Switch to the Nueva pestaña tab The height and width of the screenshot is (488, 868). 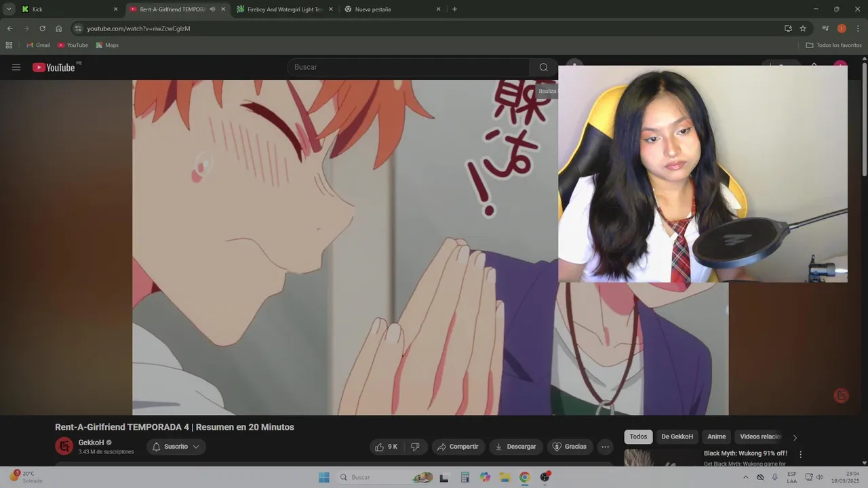(x=392, y=9)
